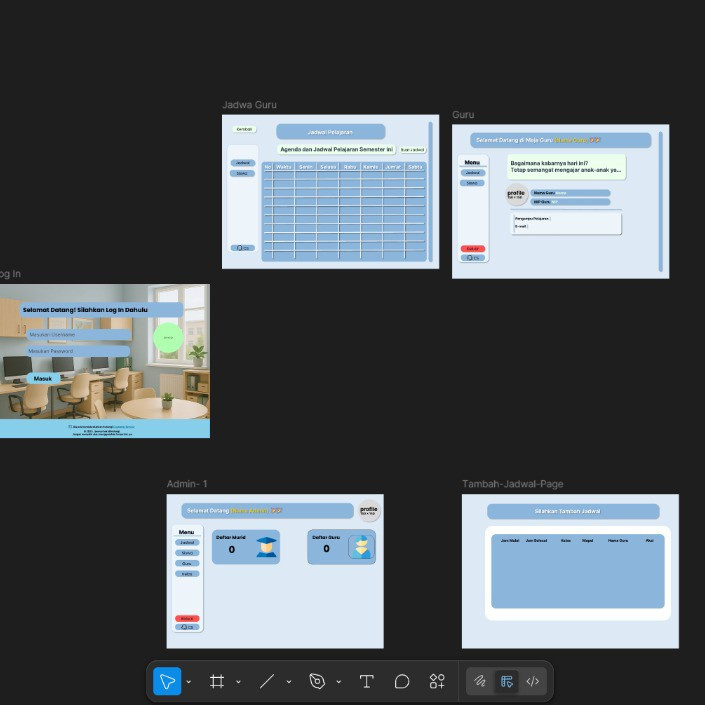Image resolution: width=705 pixels, height=705 pixels.
Task: Select the Tambah-Jadwal-Page frame label
Action: click(512, 484)
